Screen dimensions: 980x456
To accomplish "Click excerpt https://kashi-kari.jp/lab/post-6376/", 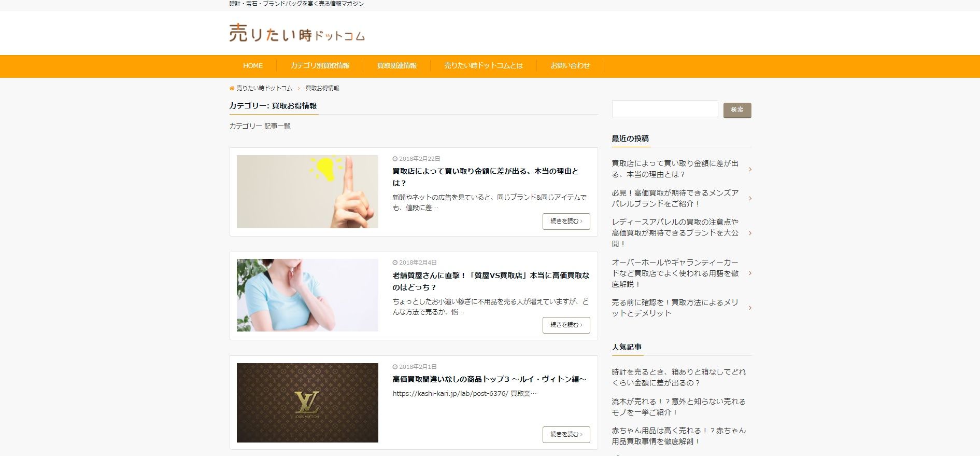I will pos(464,394).
